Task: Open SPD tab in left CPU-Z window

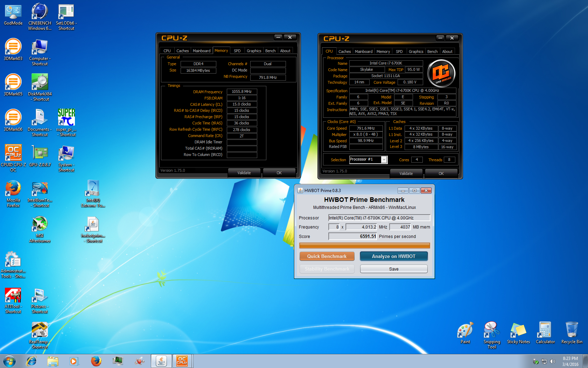Action: (237, 51)
